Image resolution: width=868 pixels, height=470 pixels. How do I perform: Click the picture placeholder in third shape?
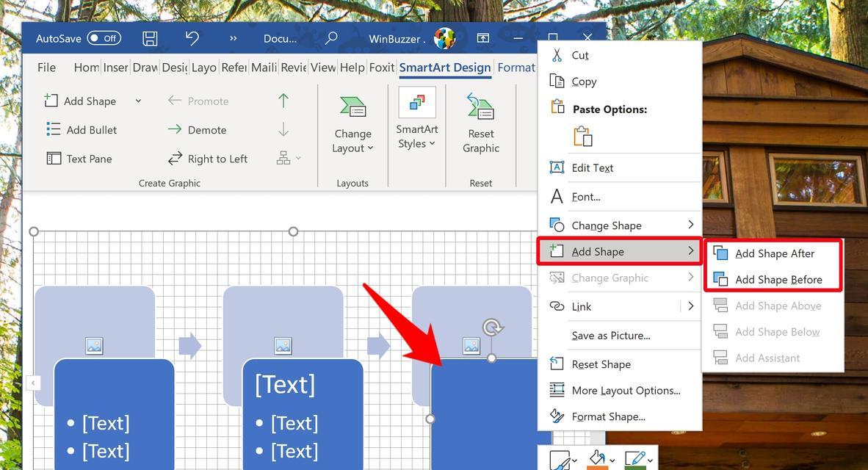[x=471, y=346]
